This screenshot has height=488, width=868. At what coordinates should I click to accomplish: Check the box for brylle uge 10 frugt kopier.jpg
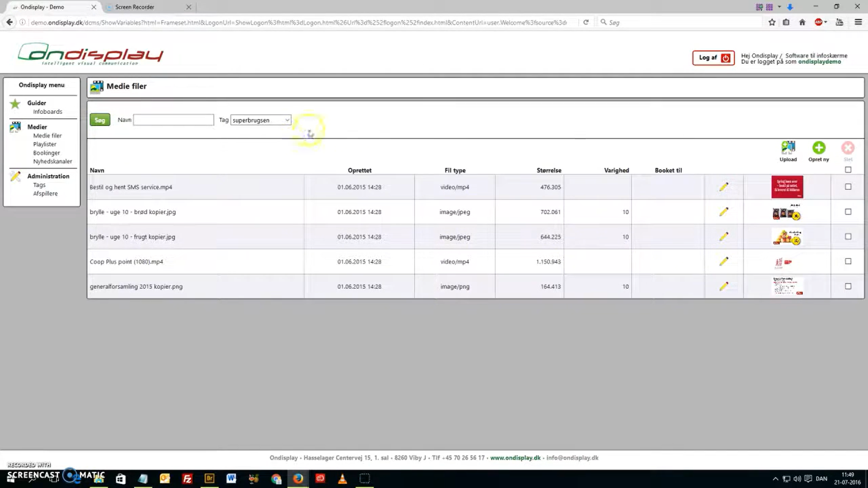pyautogui.click(x=848, y=236)
